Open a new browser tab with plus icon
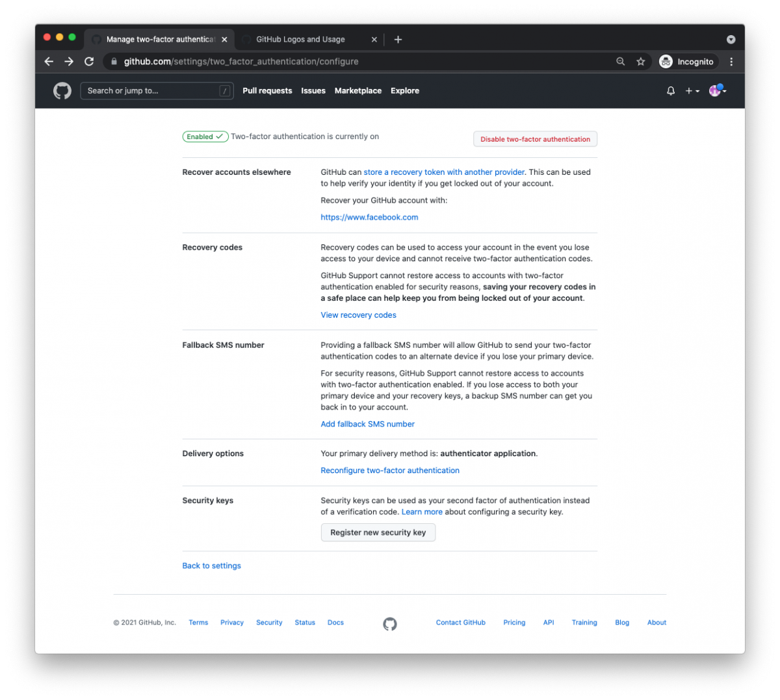This screenshot has height=700, width=780. point(398,40)
